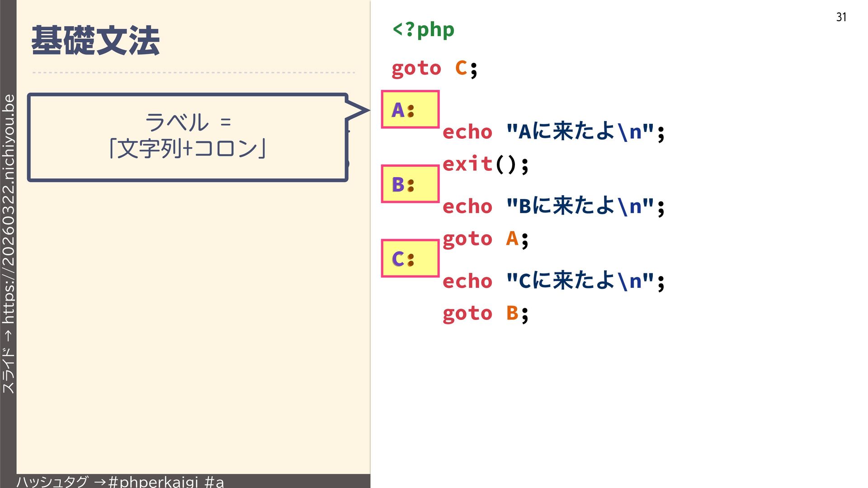The height and width of the screenshot is (488, 868).
Task: Click the 'goto A;' code line
Action: pos(485,239)
